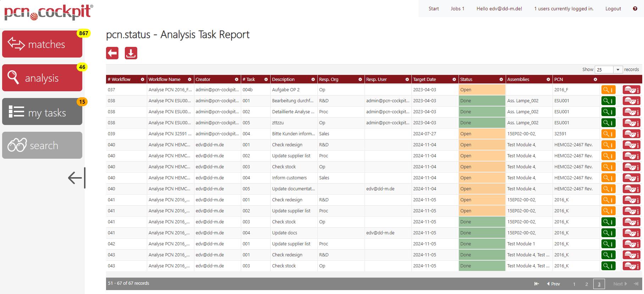Collapse the sidebar with the left arrow
644x294 pixels.
coord(77,178)
